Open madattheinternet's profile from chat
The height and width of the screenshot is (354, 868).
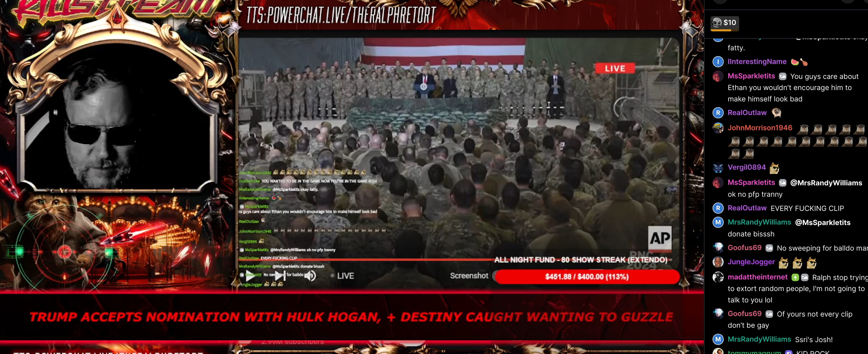click(x=757, y=277)
